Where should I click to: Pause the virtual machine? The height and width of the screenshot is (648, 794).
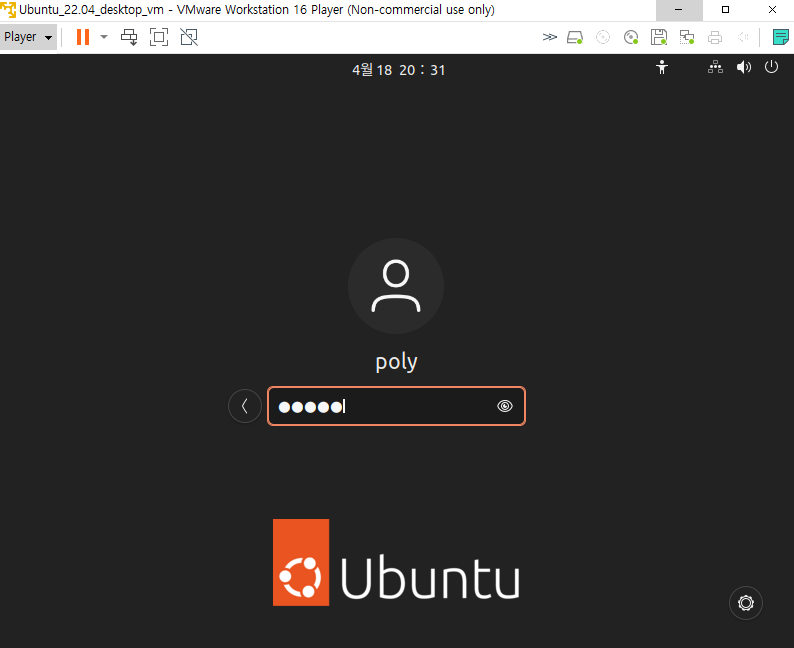coord(83,37)
